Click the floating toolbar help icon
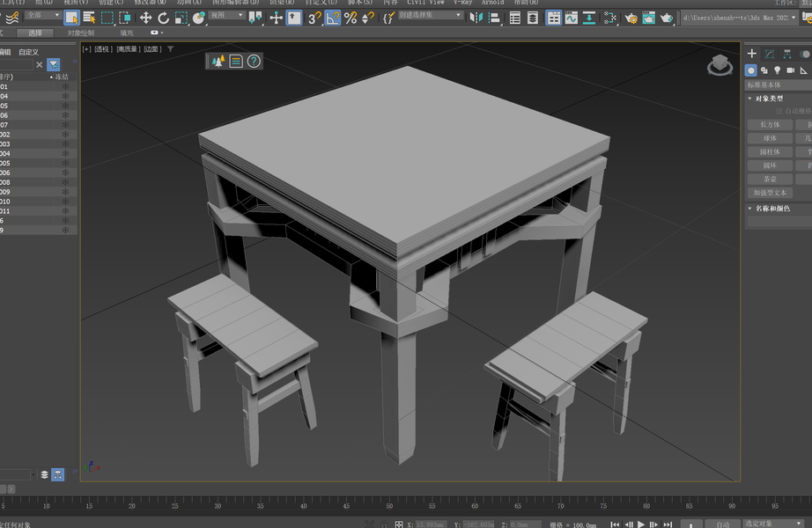Viewport: 812px width, 528px height. [254, 61]
